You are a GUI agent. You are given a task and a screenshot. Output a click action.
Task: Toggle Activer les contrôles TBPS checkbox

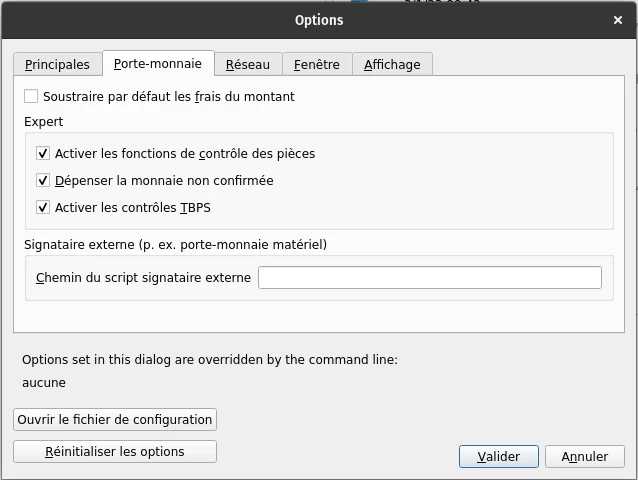pyautogui.click(x=43, y=208)
